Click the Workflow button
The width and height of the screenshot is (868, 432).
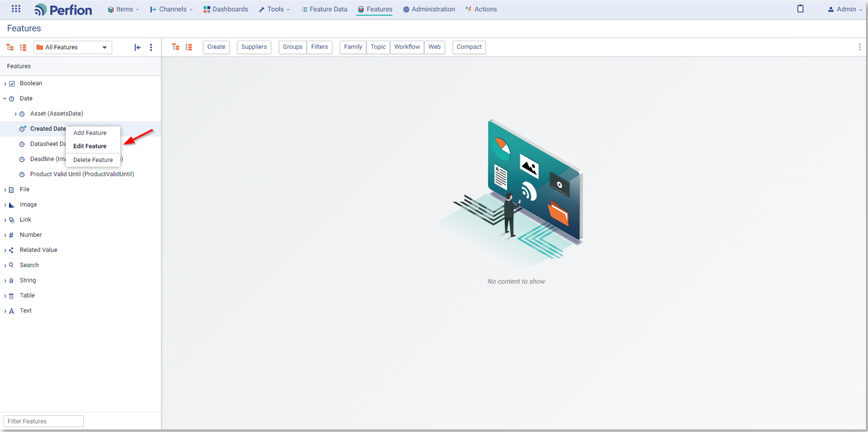click(x=407, y=47)
